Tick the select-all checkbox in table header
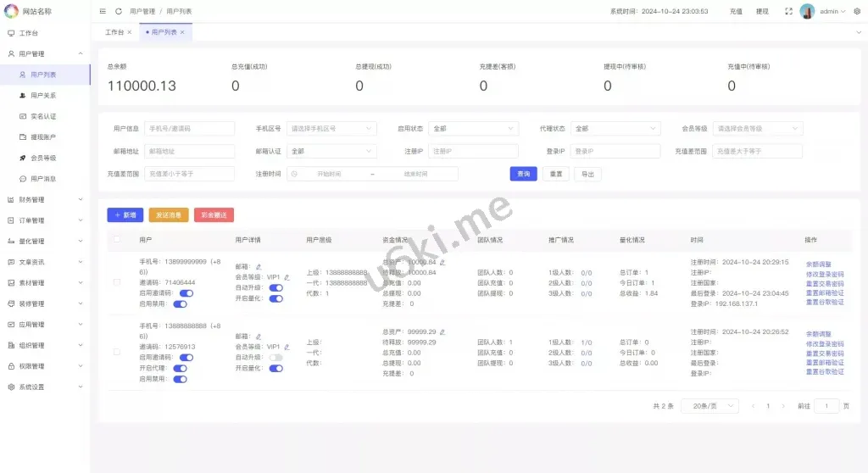The image size is (868, 473). (117, 240)
